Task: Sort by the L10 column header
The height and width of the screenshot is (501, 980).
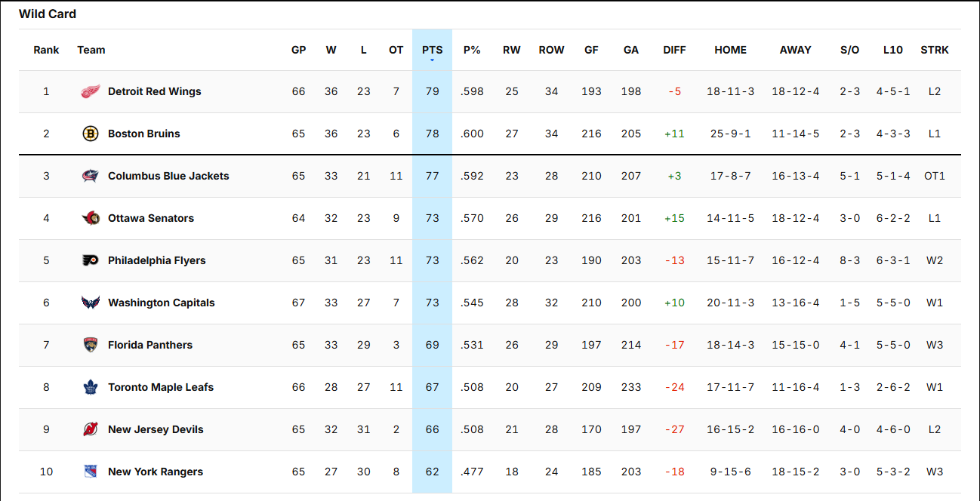Action: (x=892, y=50)
